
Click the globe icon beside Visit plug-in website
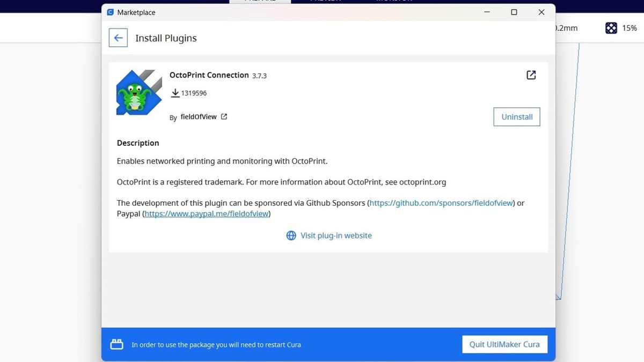coord(291,235)
